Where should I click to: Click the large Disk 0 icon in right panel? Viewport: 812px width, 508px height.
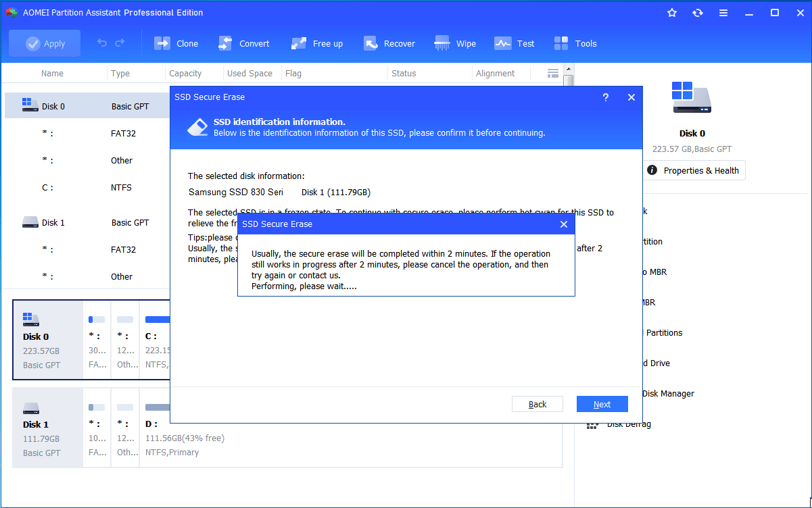click(692, 97)
